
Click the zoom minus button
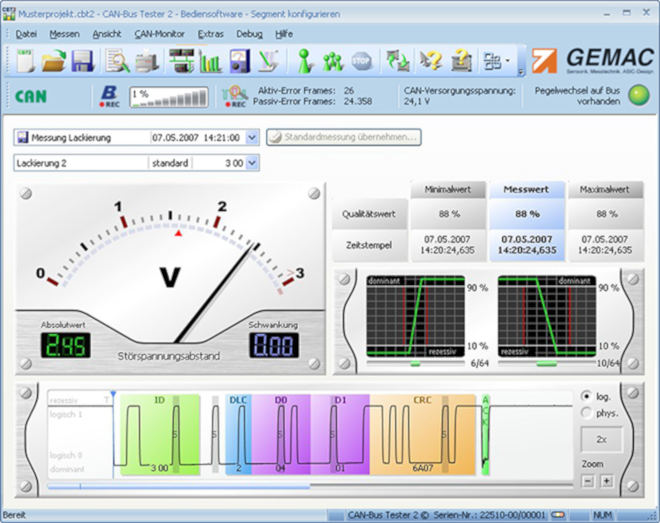click(588, 481)
